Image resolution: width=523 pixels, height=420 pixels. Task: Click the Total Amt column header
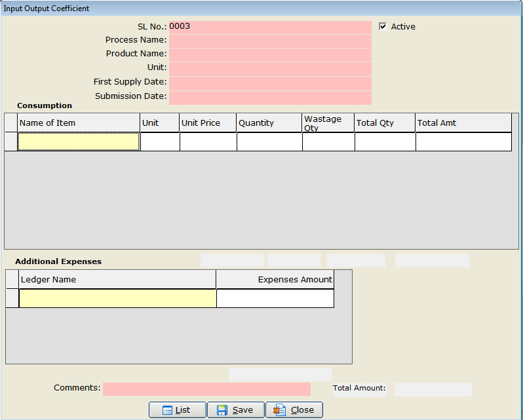(x=463, y=123)
